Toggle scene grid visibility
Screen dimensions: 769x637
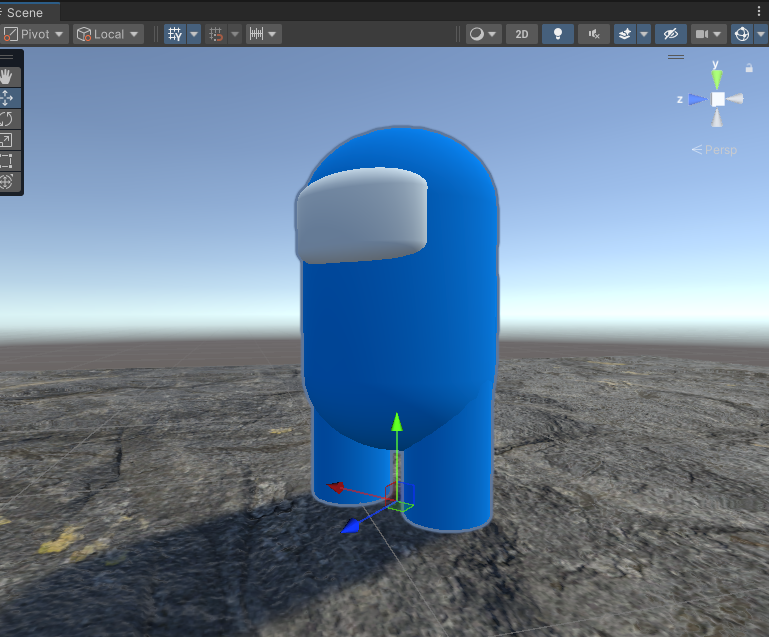(175, 34)
